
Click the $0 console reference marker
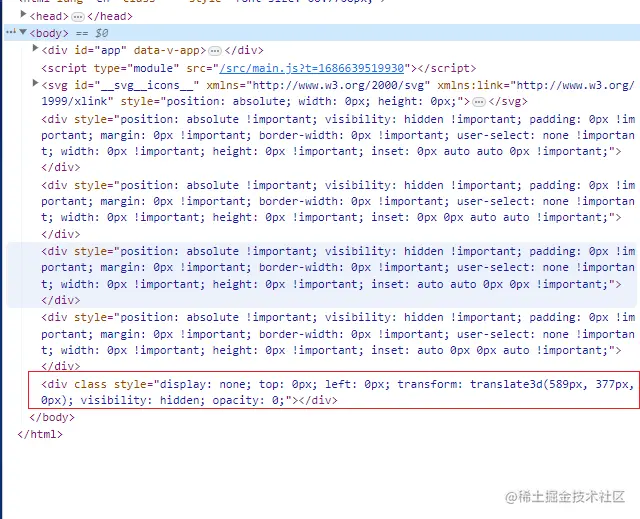[x=102, y=33]
